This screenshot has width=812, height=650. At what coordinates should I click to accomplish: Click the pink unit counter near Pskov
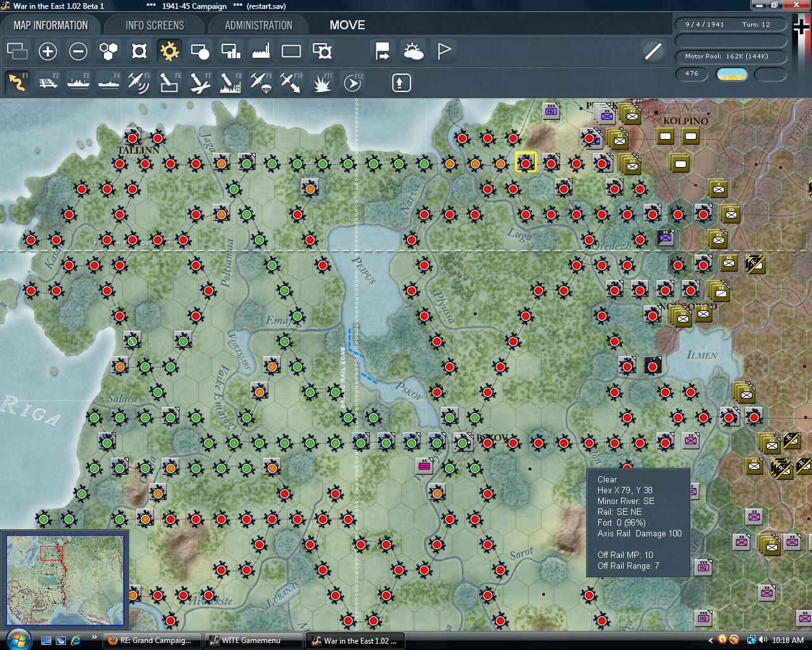424,466
